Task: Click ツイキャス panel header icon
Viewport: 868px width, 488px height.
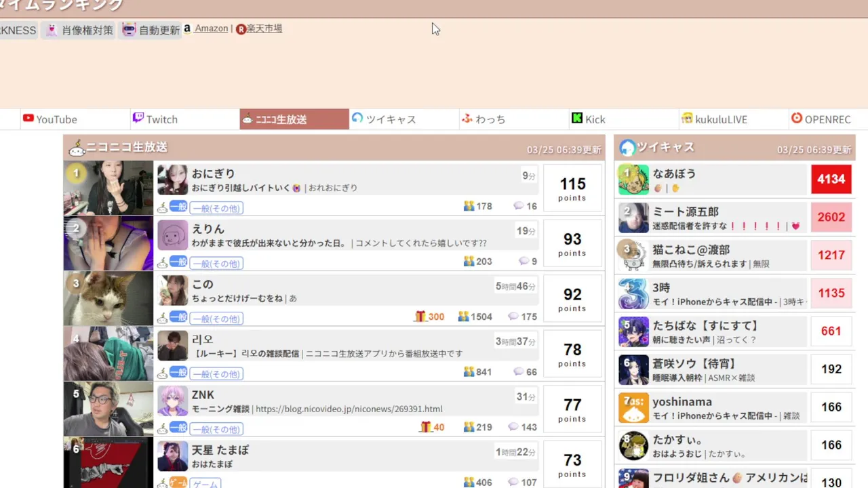Action: coord(628,148)
